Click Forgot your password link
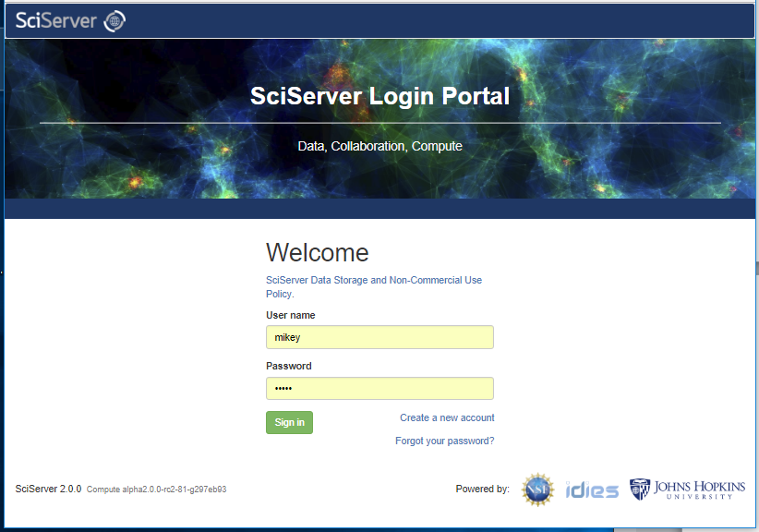The image size is (759, 532). 444,441
